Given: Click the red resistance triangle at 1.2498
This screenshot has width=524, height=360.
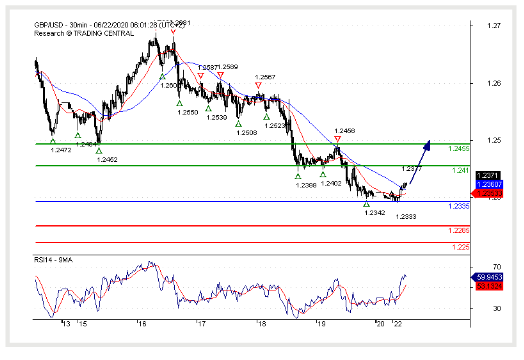Looking at the screenshot, I should tap(338, 139).
